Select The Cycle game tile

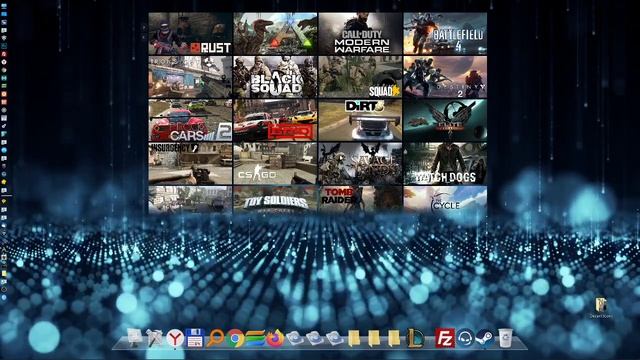coord(445,200)
